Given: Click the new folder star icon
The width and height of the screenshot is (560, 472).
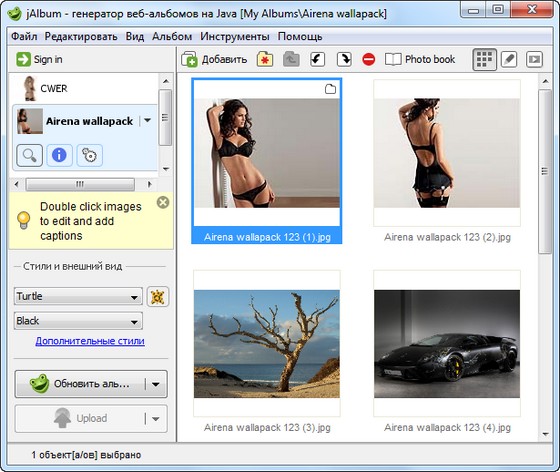Looking at the screenshot, I should tap(265, 59).
